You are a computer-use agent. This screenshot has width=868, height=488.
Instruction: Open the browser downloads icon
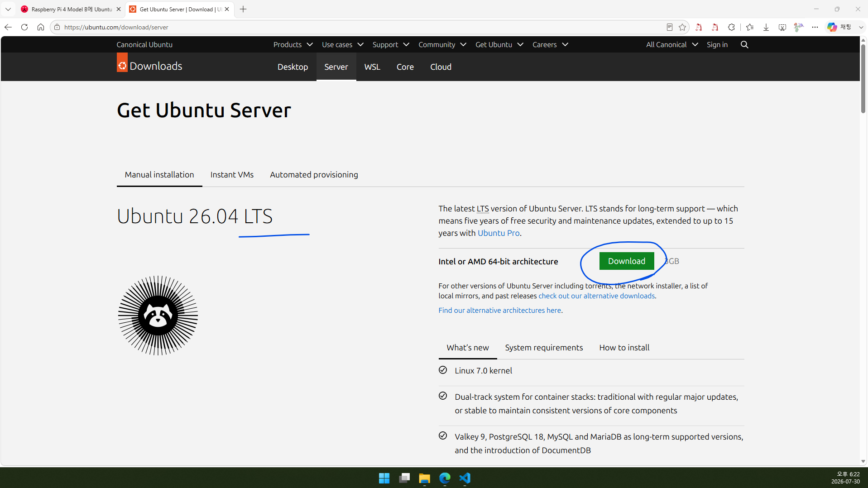[x=766, y=27]
